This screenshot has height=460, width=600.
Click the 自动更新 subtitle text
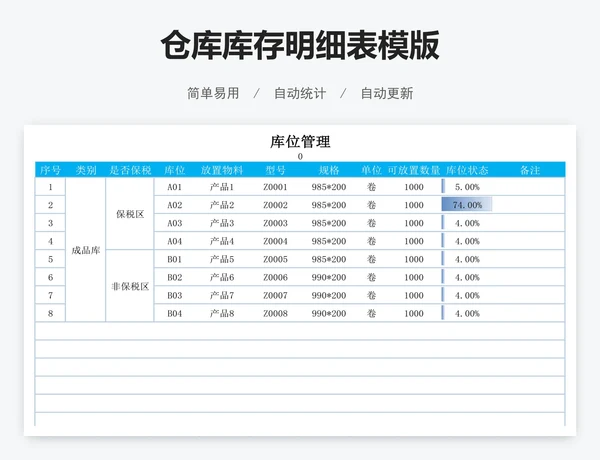pos(387,93)
